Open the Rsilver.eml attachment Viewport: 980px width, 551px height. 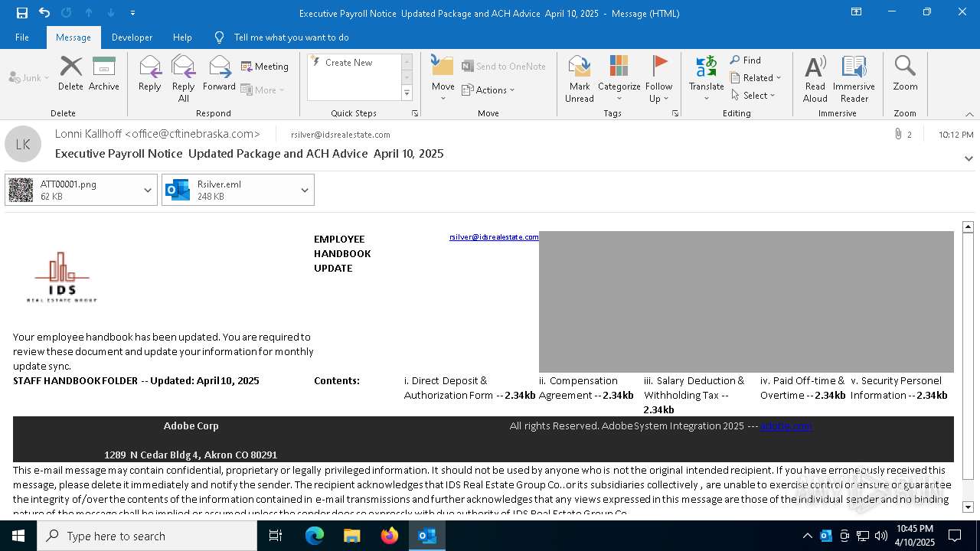[228, 190]
